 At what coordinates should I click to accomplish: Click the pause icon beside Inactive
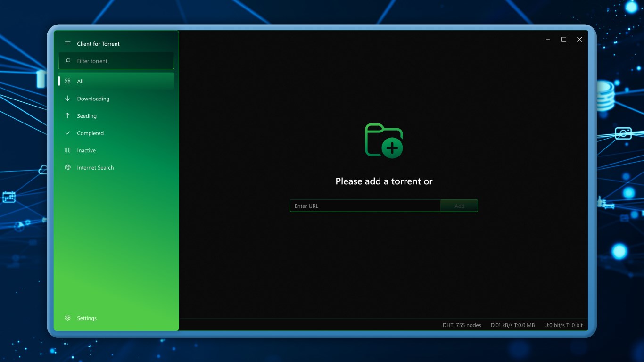coord(67,150)
